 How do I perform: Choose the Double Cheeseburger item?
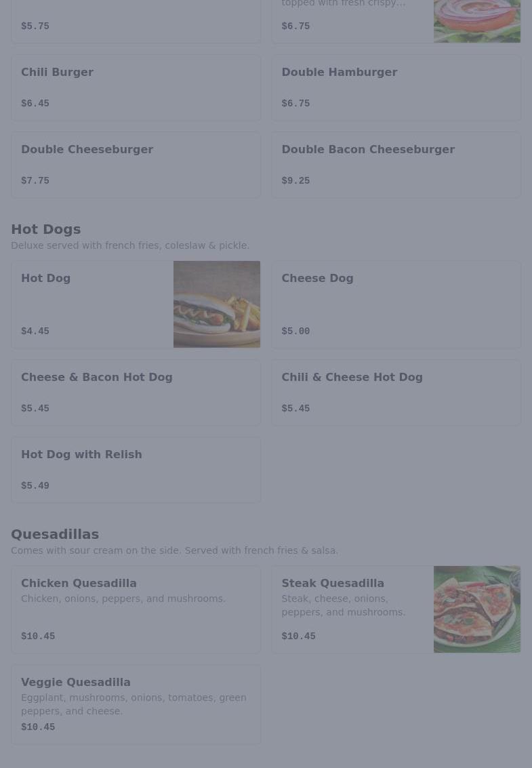pyautogui.click(x=136, y=165)
